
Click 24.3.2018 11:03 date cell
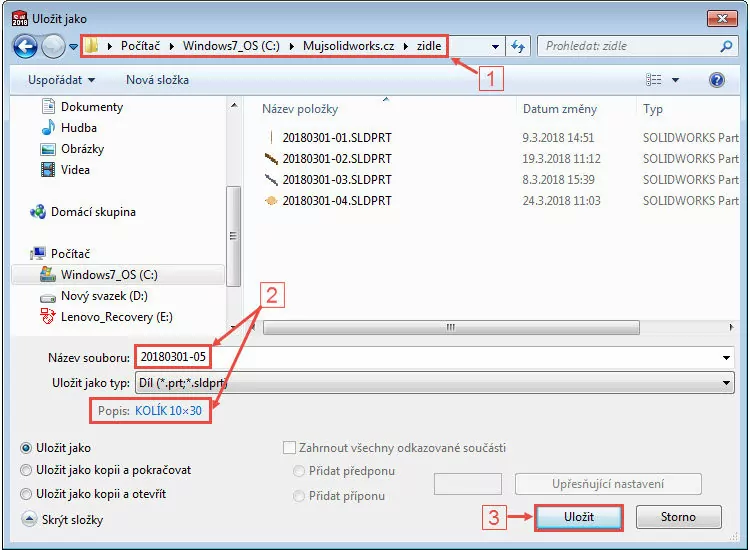[562, 201]
